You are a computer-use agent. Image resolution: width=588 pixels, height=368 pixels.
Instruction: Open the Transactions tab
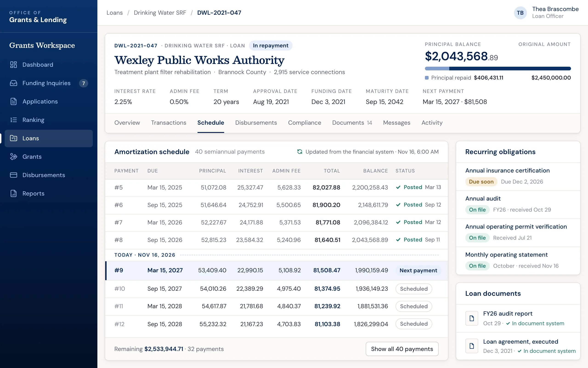169,123
